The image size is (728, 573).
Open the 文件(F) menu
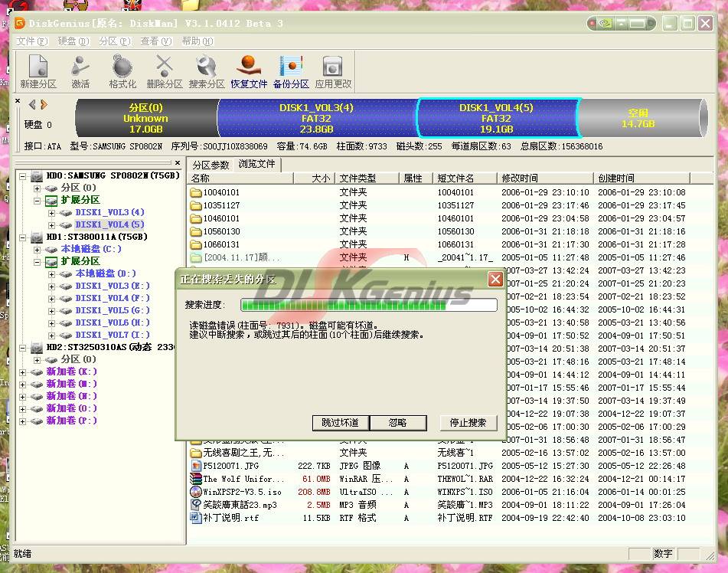pos(32,41)
